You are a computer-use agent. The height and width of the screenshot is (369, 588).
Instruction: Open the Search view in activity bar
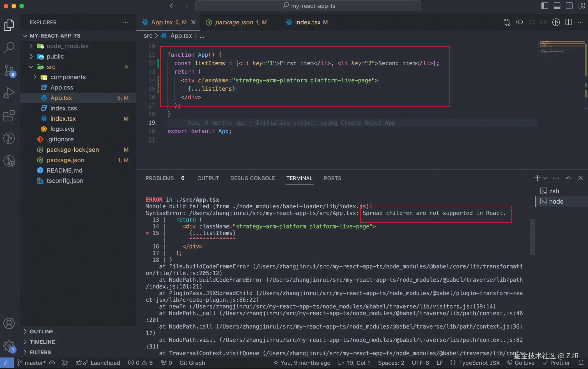click(x=9, y=47)
